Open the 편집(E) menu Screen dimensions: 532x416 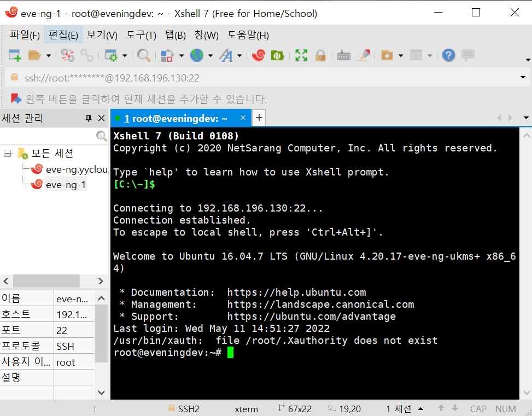tap(63, 35)
